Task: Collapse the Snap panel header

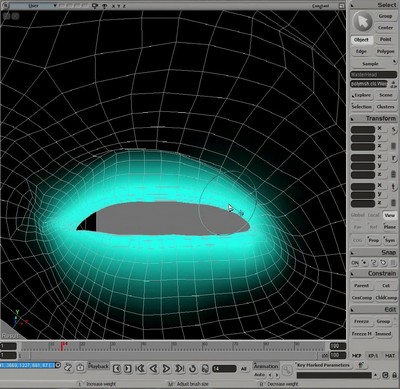Action: click(x=374, y=252)
